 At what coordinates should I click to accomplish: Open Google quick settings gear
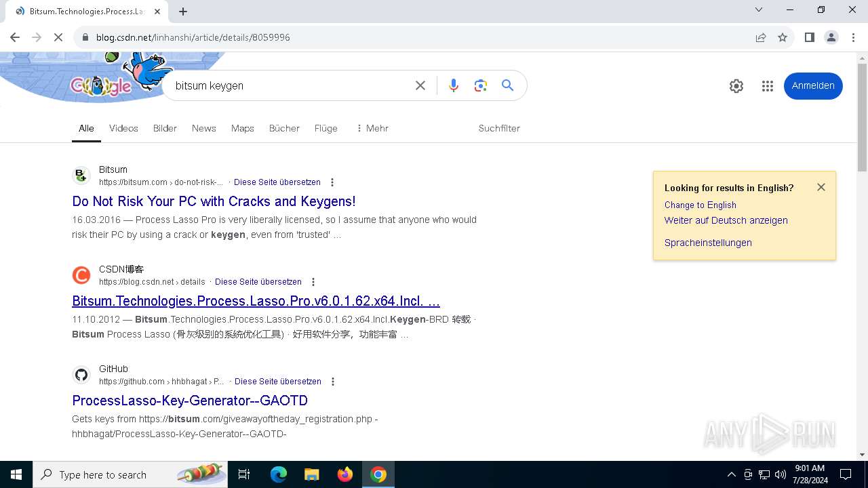point(736,86)
